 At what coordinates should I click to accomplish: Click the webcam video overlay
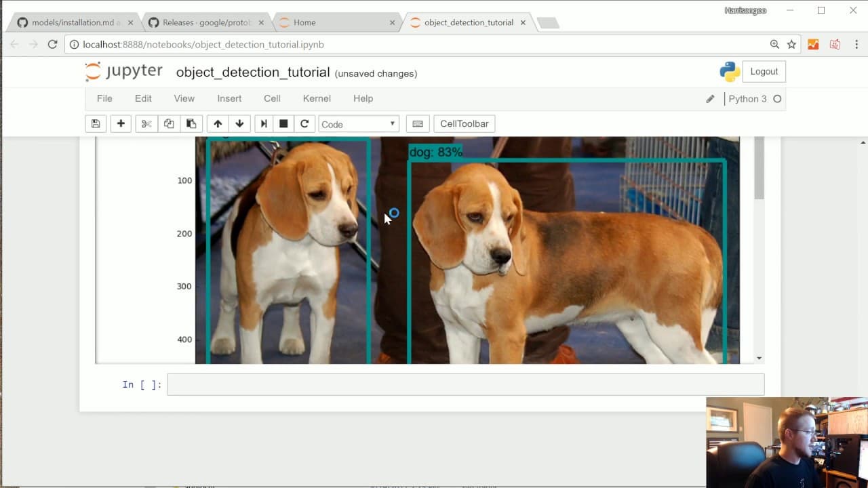click(x=787, y=442)
